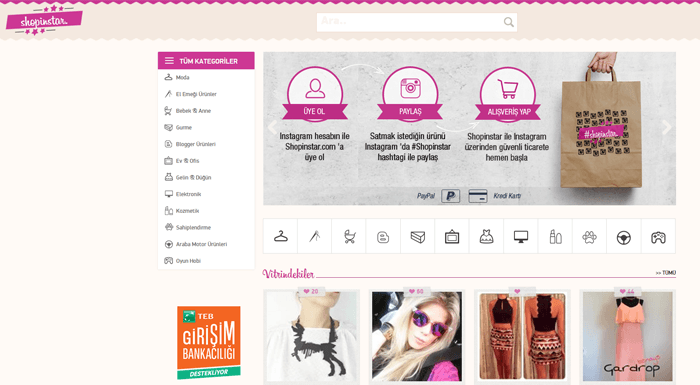Screen dimensions: 700x385
Task: Click the search magnifier icon
Action: [x=508, y=22]
